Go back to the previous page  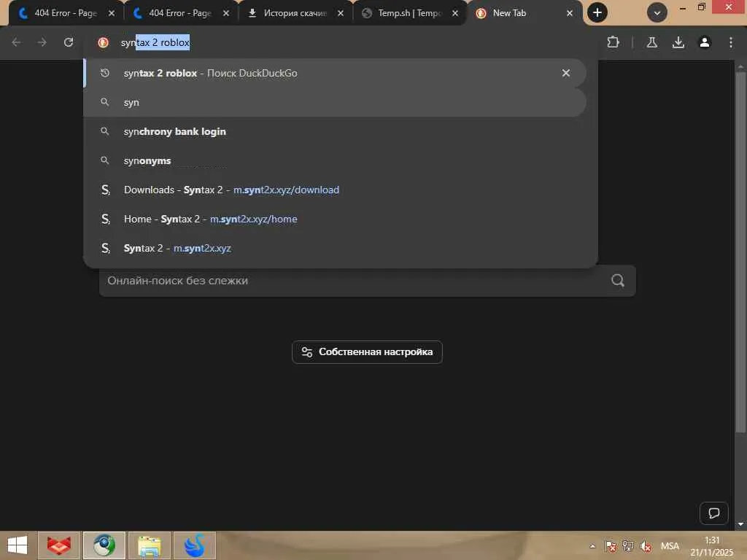(x=16, y=42)
